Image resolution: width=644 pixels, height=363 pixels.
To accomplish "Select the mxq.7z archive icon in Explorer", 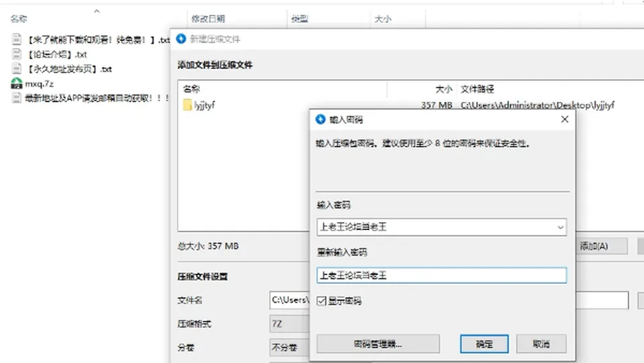I will pos(16,83).
